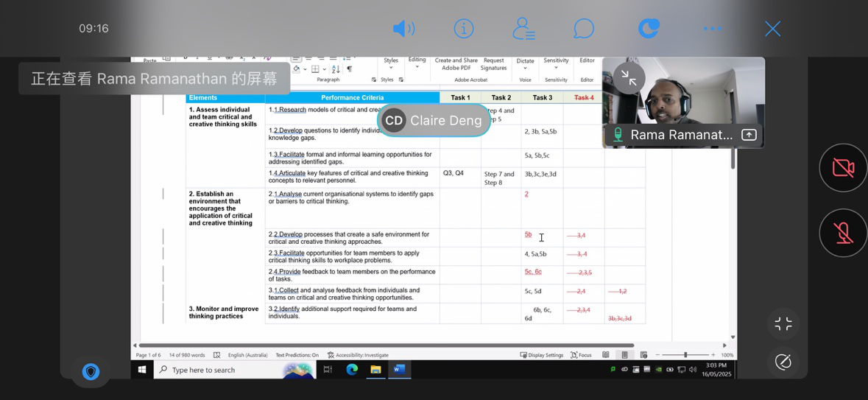Screen dimensions: 868x400
Task: Minimize Rama Ramanathan's video thumbnail
Action: [629, 77]
